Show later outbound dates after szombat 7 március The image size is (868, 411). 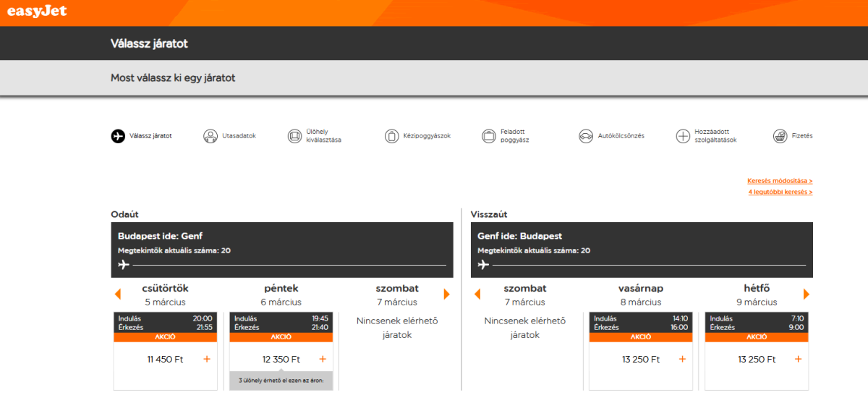(x=446, y=295)
